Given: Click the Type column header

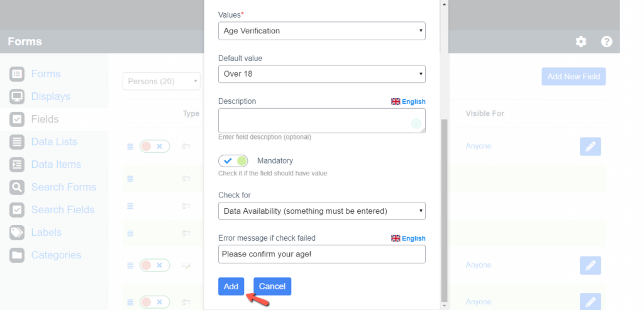Looking at the screenshot, I should 191,114.
